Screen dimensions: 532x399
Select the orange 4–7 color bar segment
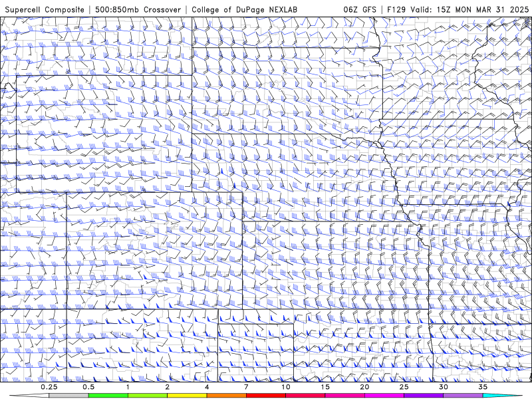click(226, 396)
